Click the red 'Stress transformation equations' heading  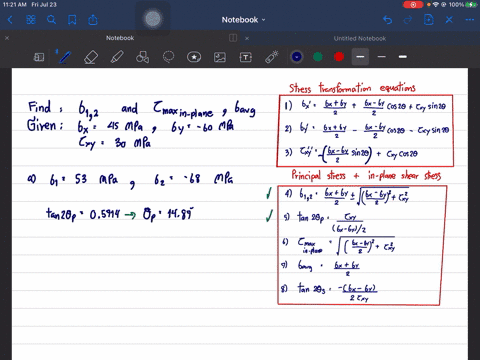coord(352,88)
